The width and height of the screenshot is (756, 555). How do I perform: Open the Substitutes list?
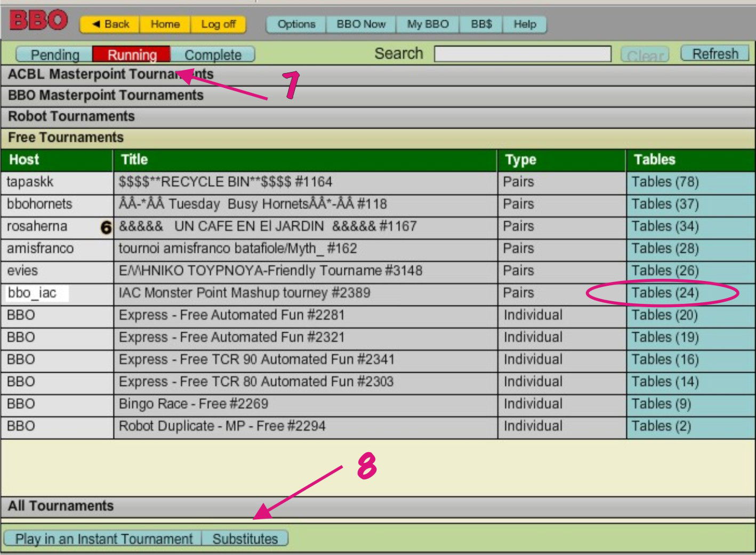click(245, 539)
